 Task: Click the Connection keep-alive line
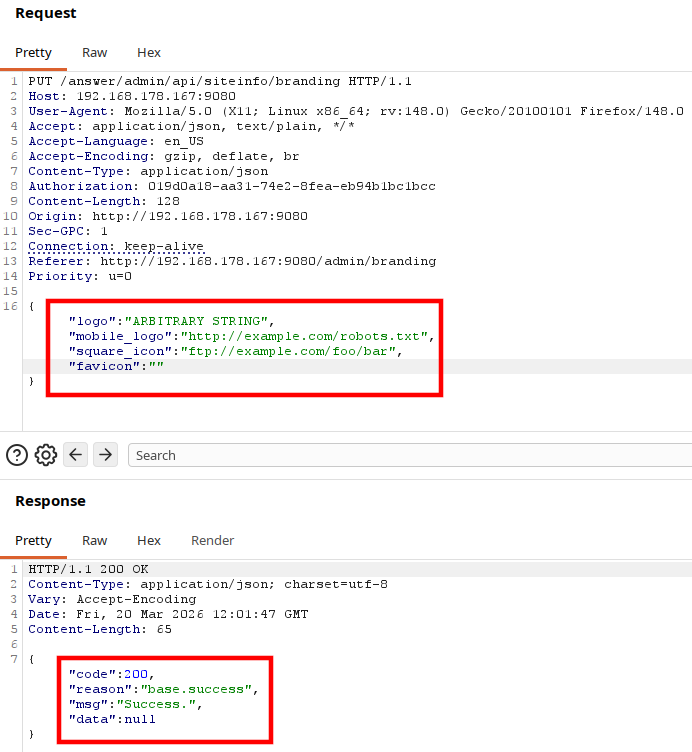tap(116, 246)
